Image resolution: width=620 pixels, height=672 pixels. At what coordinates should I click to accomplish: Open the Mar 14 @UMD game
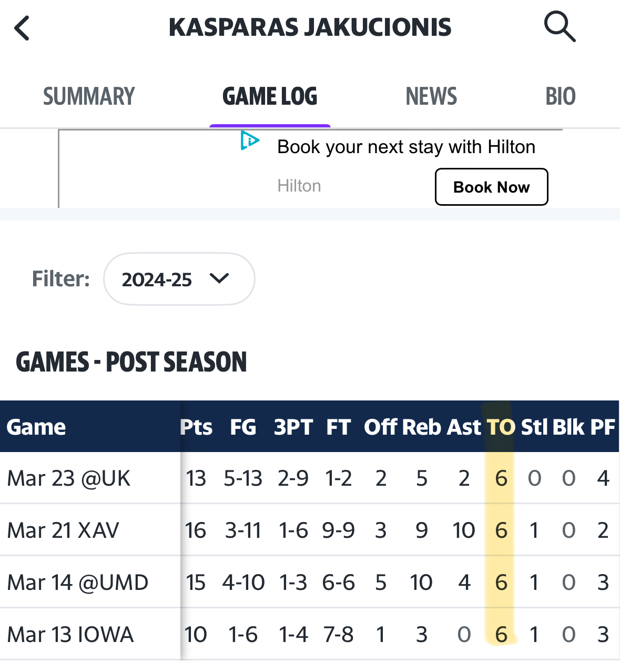coord(78,583)
